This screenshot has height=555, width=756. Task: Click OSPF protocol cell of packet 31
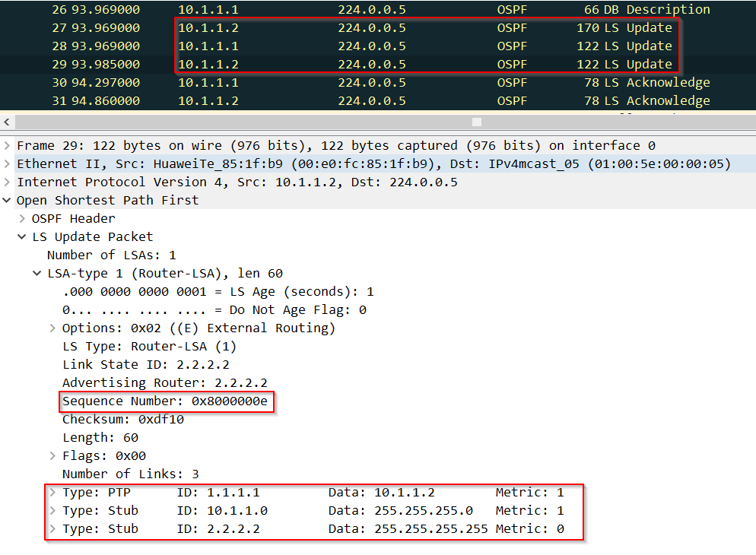click(x=512, y=101)
